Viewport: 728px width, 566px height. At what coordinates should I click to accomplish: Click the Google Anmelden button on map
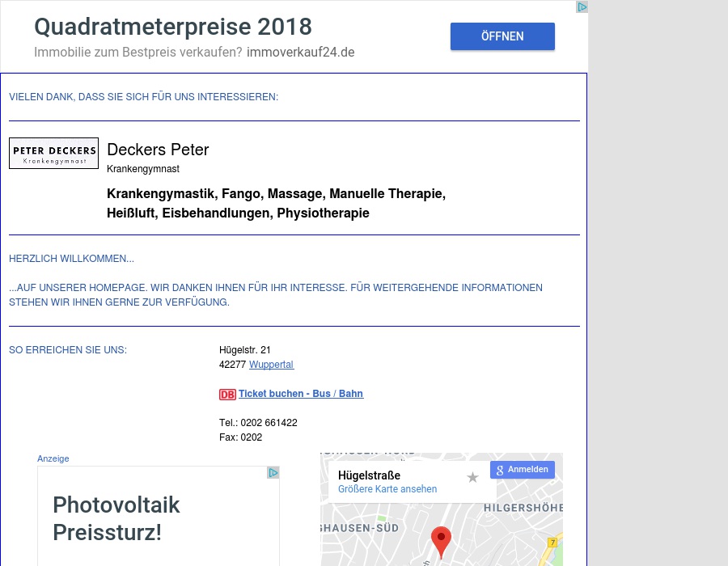522,470
